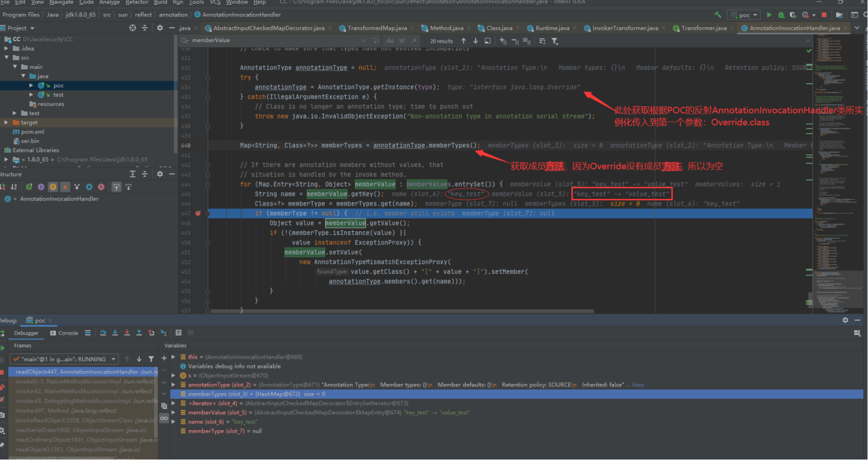Toggle breakpoint on line 447
Image resolution: width=868 pixels, height=460 pixels.
click(198, 213)
